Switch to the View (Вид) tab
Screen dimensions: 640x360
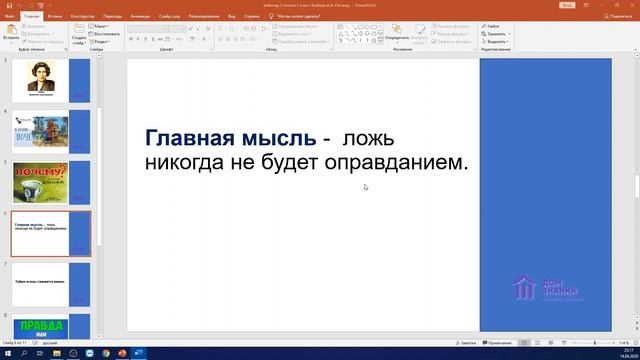231,16
